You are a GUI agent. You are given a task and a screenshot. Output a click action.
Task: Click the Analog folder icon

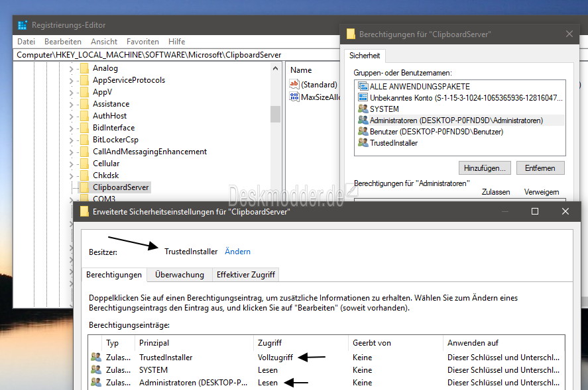coord(85,68)
